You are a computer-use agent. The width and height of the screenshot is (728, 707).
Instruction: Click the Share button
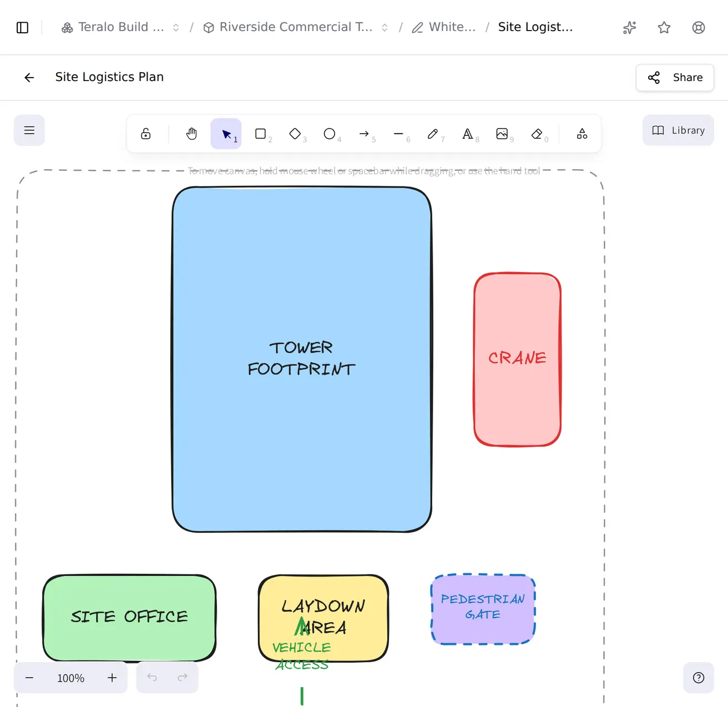pyautogui.click(x=675, y=78)
